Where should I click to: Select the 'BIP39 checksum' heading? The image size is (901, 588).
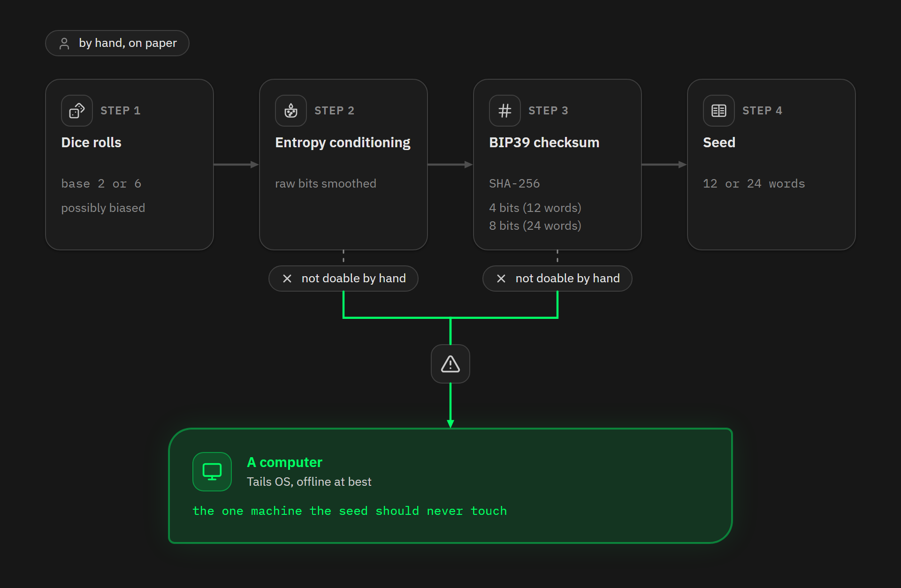click(x=544, y=143)
